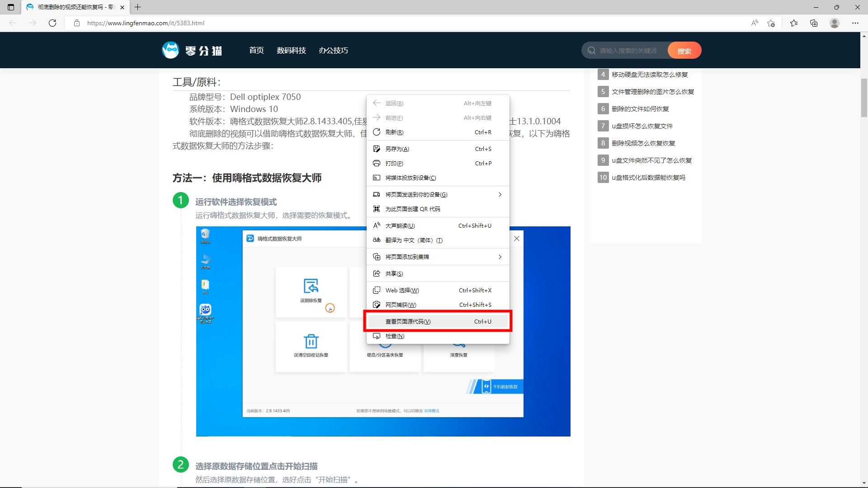
Task: Click the page vertical scrollbar thumb
Action: pyautogui.click(x=864, y=98)
